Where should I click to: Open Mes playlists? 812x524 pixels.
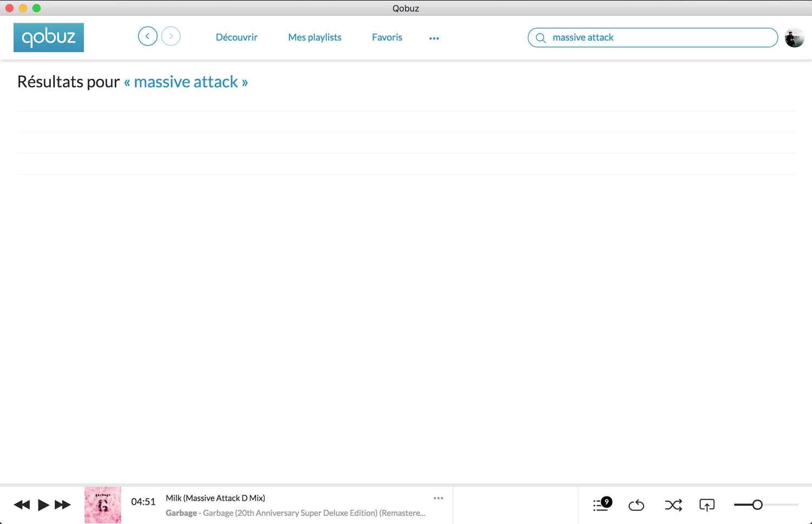(315, 37)
